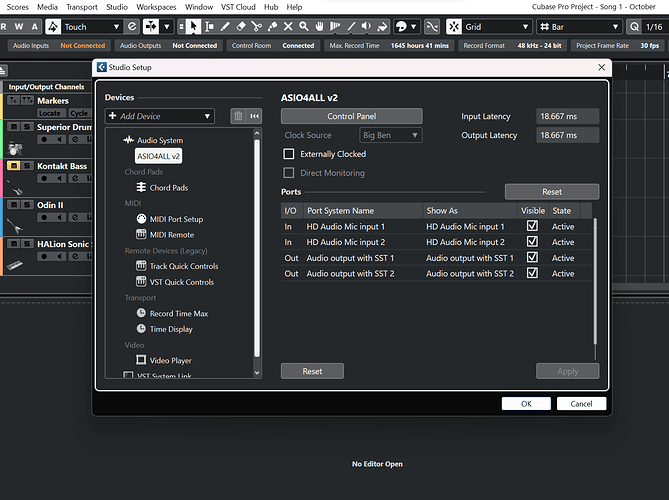Select the Split scissors tool
Image resolution: width=669 pixels, height=500 pixels.
(x=256, y=26)
